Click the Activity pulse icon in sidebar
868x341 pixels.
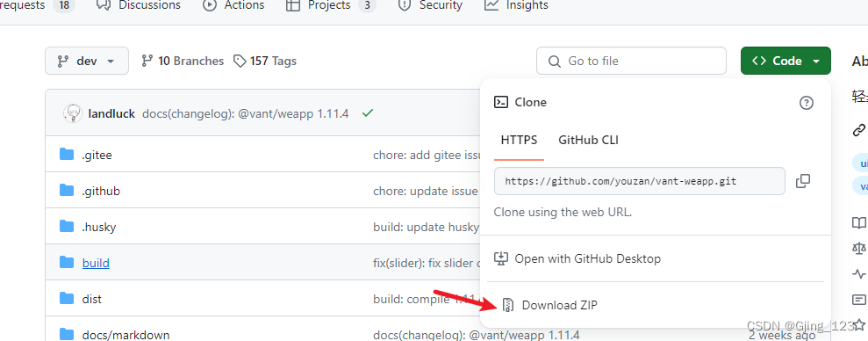[859, 274]
